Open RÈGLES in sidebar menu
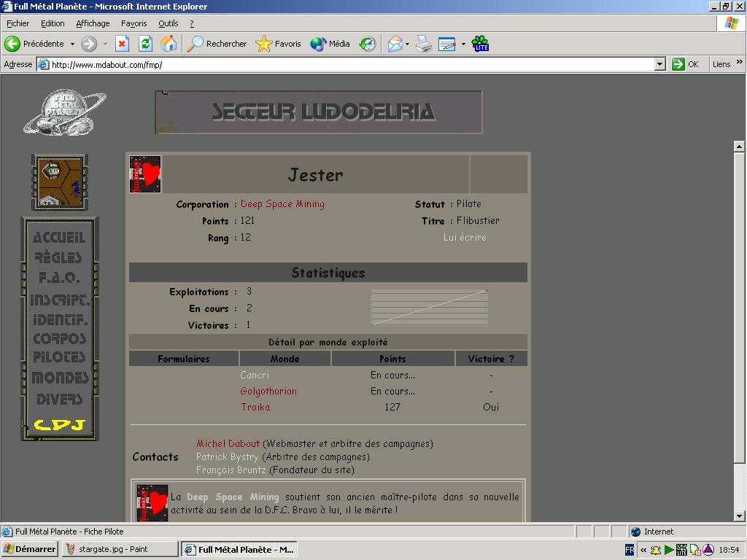This screenshot has height=560, width=747. (x=58, y=257)
